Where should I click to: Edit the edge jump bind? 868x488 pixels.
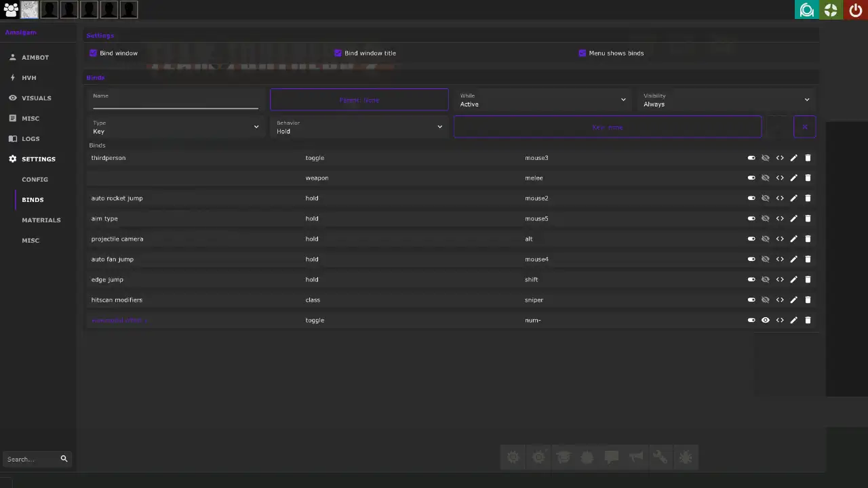pos(793,280)
